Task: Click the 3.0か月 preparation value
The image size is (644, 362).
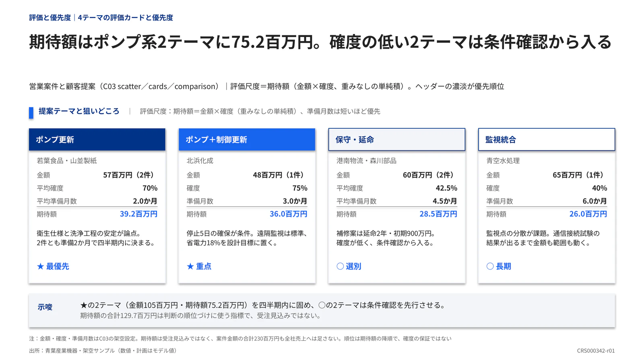Action: 295,201
